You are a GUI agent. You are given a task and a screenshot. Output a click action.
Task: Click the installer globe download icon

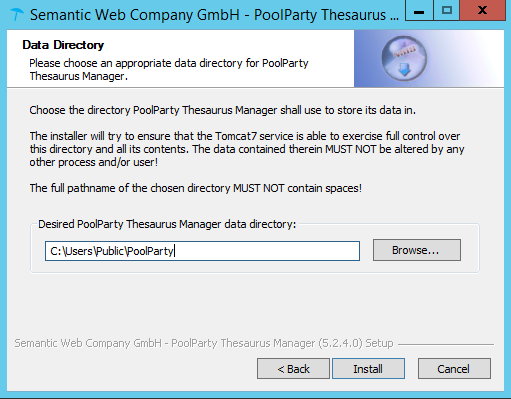coord(404,58)
